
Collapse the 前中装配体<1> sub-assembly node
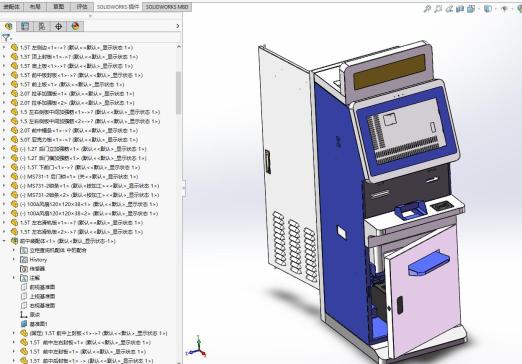tap(4, 241)
